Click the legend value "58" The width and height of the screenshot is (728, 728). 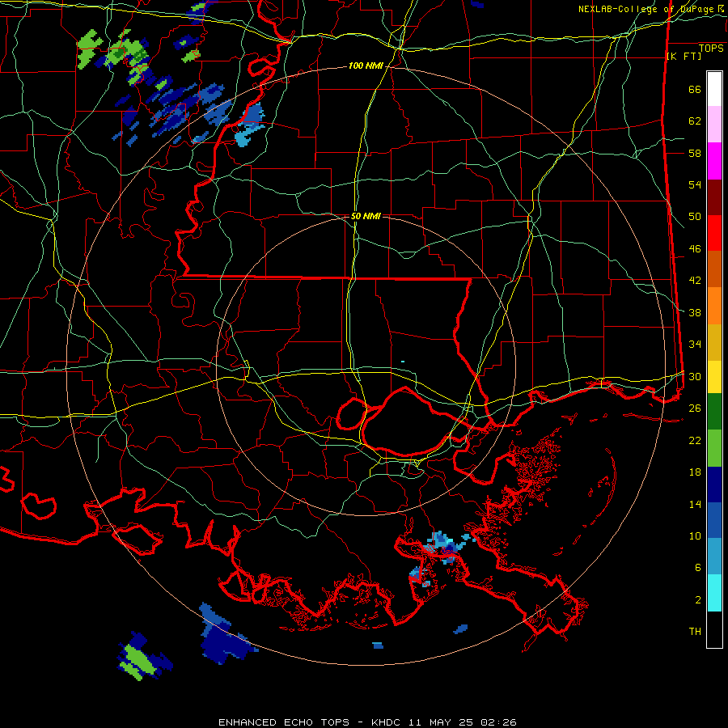tap(695, 153)
